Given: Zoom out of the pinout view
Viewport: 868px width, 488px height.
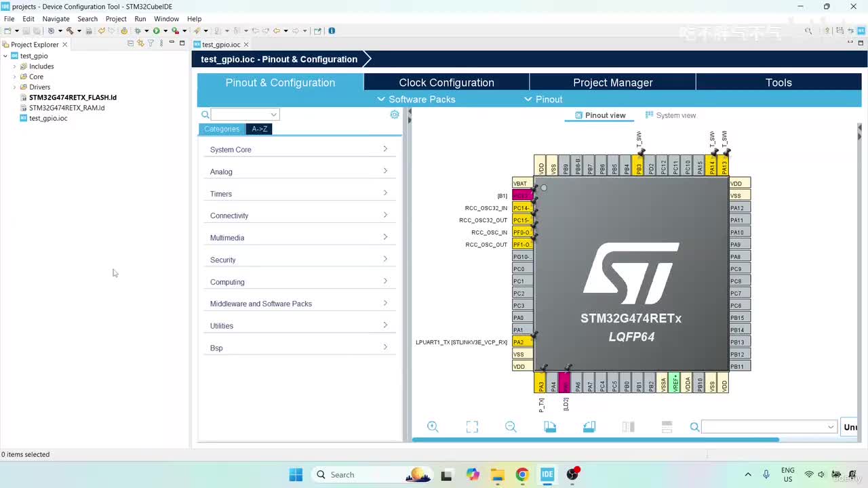Looking at the screenshot, I should click(x=511, y=426).
